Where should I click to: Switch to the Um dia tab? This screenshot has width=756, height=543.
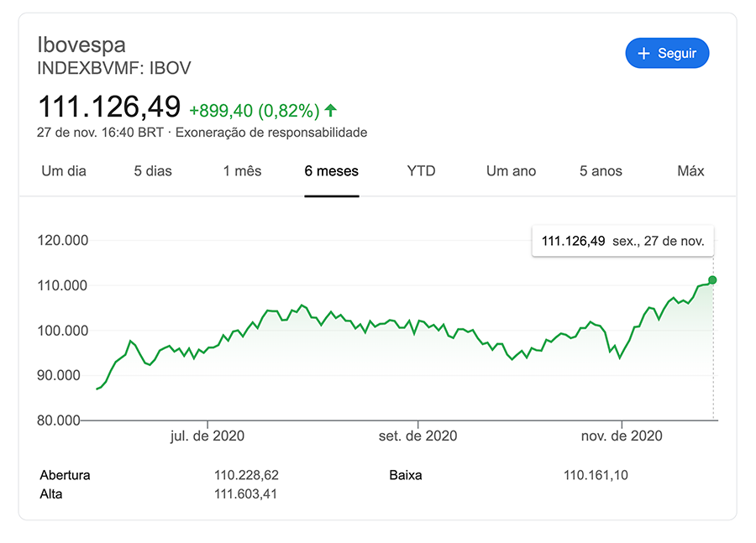[64, 171]
